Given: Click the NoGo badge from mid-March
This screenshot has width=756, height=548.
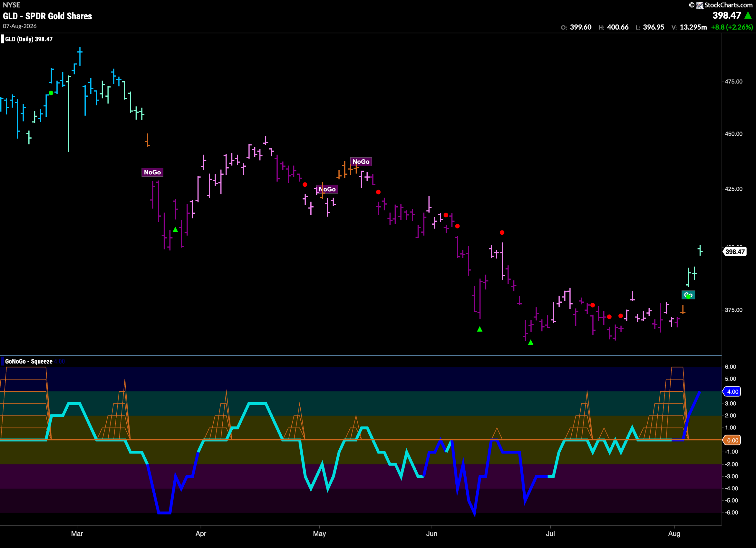Looking at the screenshot, I should click(152, 172).
